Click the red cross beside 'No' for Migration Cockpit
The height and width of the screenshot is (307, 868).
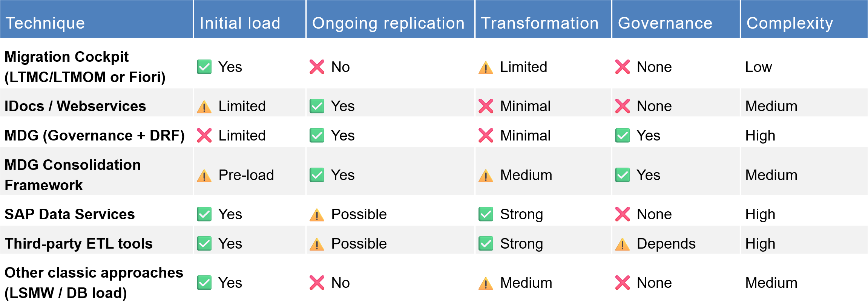coord(317,67)
